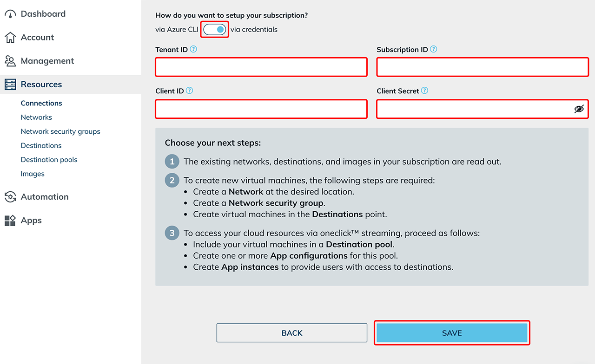Open the Images sidebar entry

point(33,174)
